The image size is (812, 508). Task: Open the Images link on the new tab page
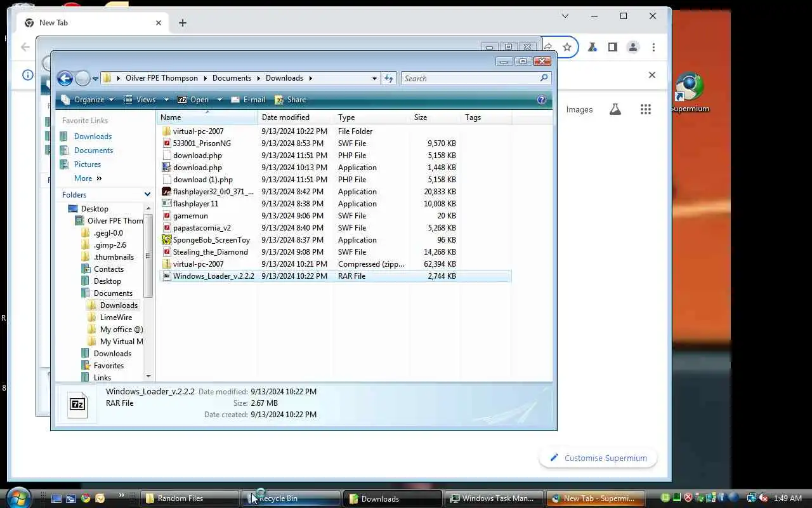(579, 109)
